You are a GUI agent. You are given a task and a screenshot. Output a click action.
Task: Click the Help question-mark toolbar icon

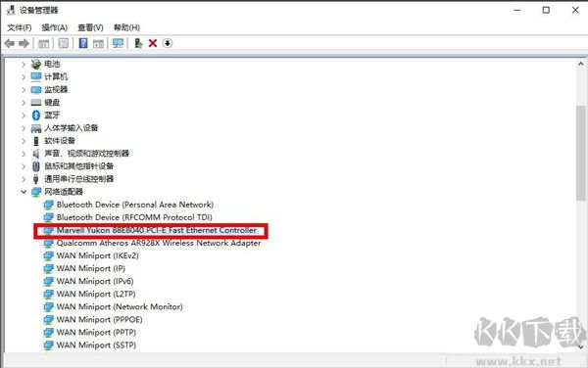point(83,43)
